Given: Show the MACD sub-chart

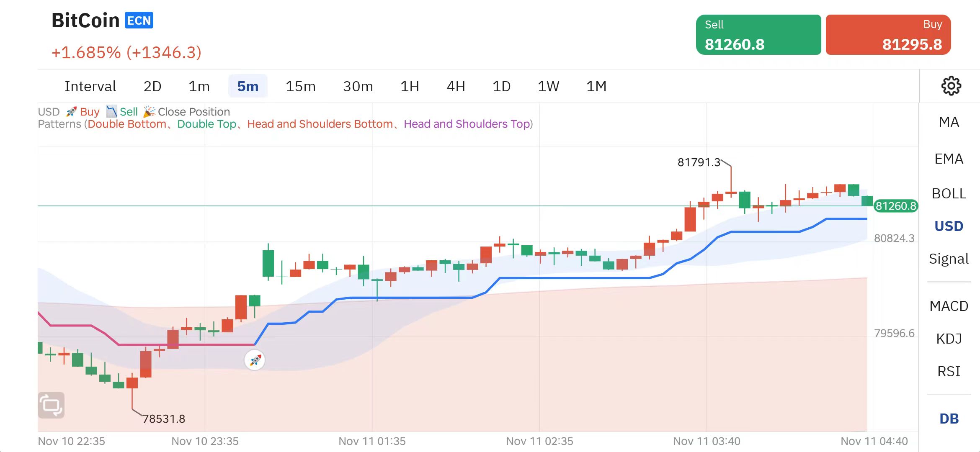Looking at the screenshot, I should tap(949, 306).
